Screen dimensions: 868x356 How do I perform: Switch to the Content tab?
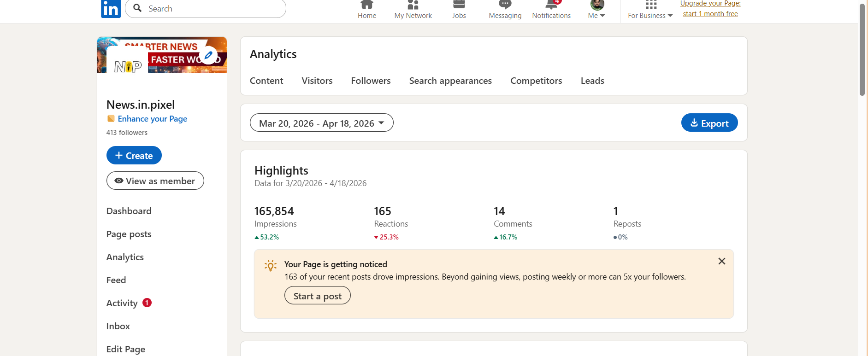pyautogui.click(x=266, y=81)
